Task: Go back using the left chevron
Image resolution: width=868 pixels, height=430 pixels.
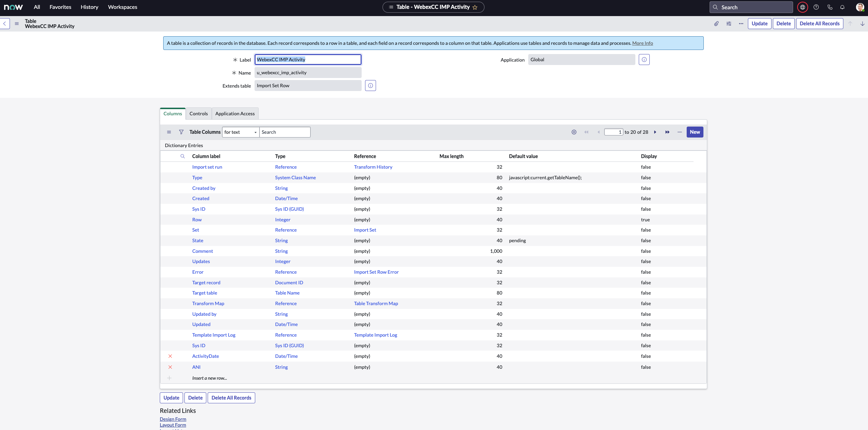Action: click(5, 24)
